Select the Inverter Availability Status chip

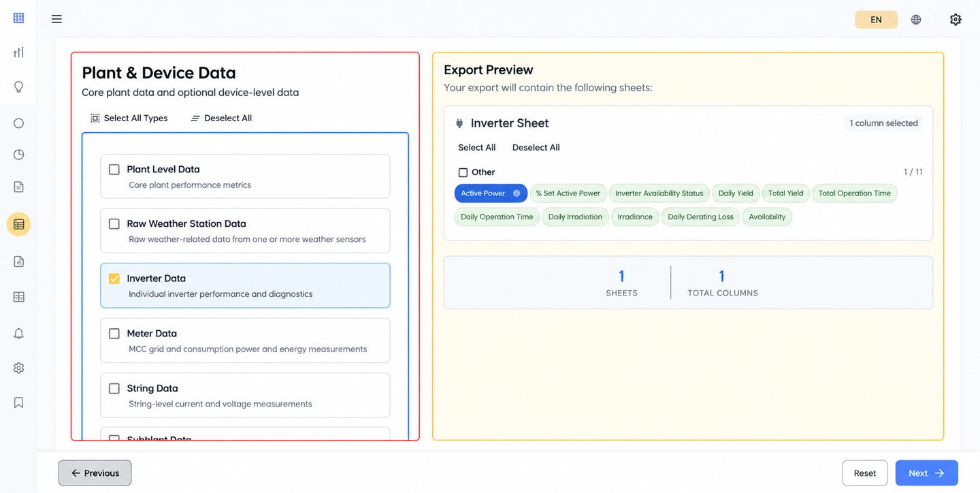point(659,193)
